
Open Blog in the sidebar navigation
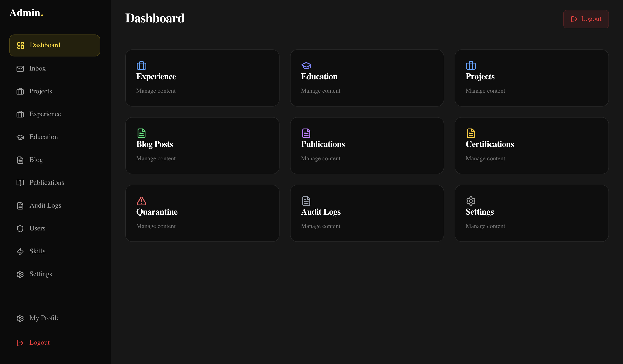[x=36, y=160]
